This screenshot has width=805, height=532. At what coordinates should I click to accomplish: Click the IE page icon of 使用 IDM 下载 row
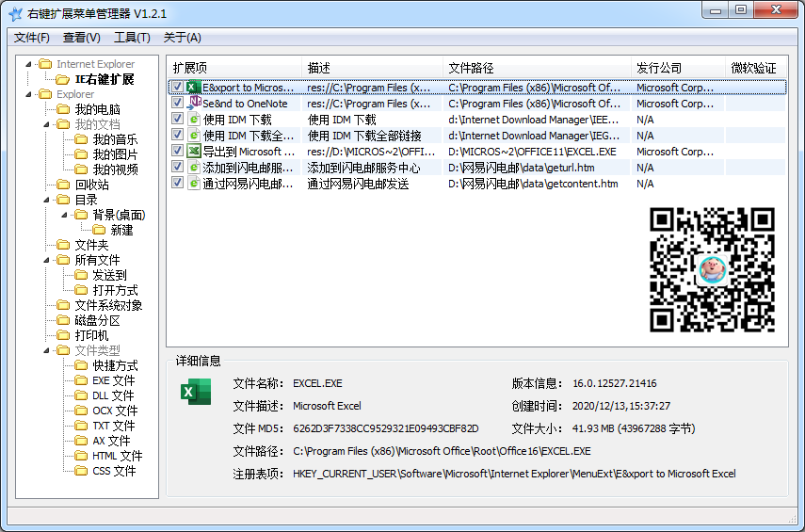[194, 120]
